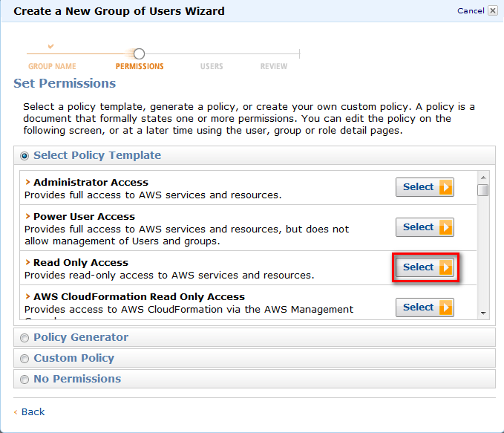Click the Permissions step circle marker
The height and width of the screenshot is (433, 504).
[x=140, y=53]
